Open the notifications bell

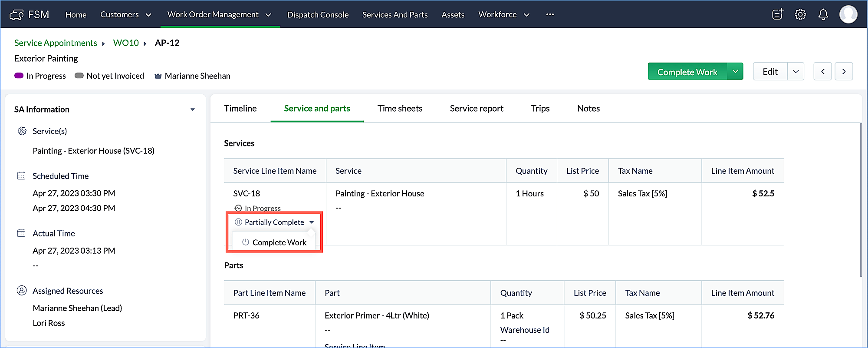point(823,14)
